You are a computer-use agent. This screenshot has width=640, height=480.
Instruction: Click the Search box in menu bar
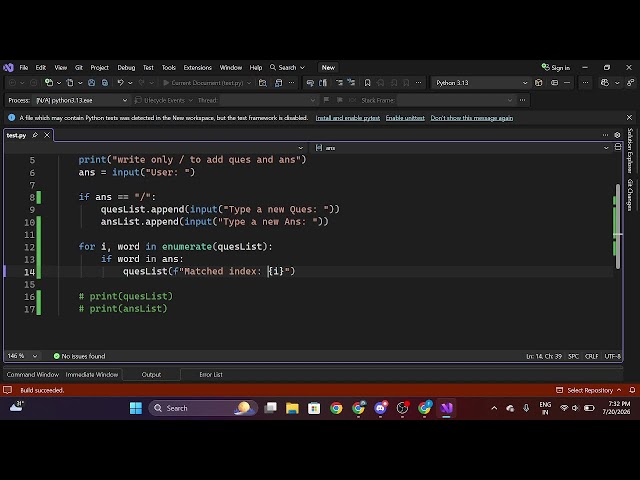tap(287, 67)
